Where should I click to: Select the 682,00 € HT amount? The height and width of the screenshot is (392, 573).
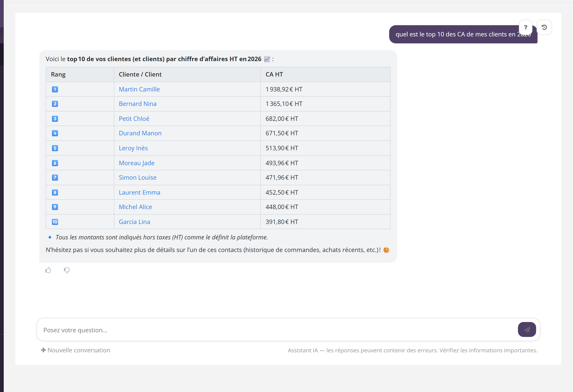[x=282, y=119]
